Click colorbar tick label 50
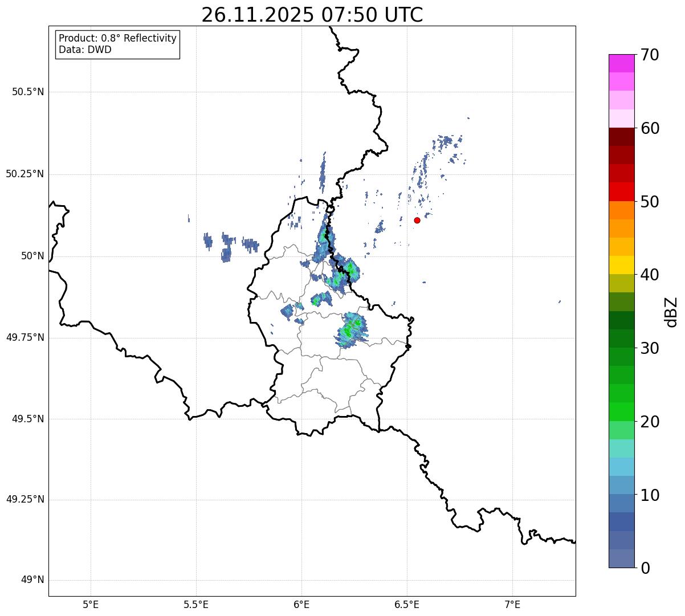Screen dimensions: 685x616 [650, 202]
